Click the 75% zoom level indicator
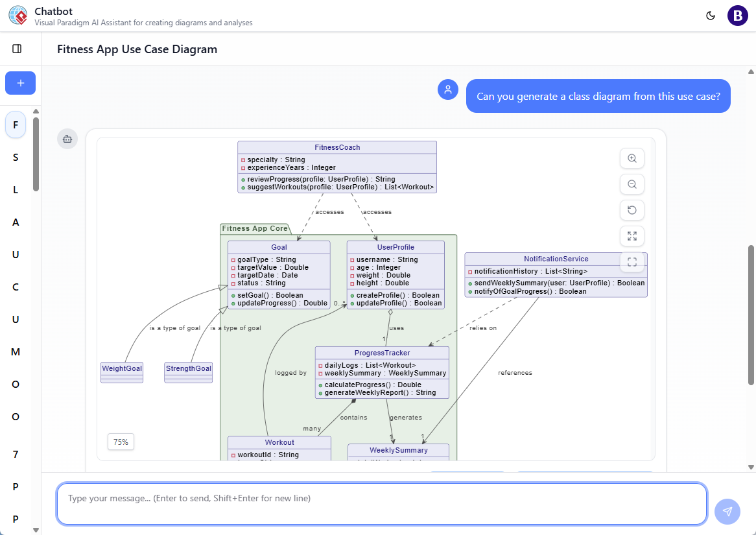The height and width of the screenshot is (535, 756). 121,442
